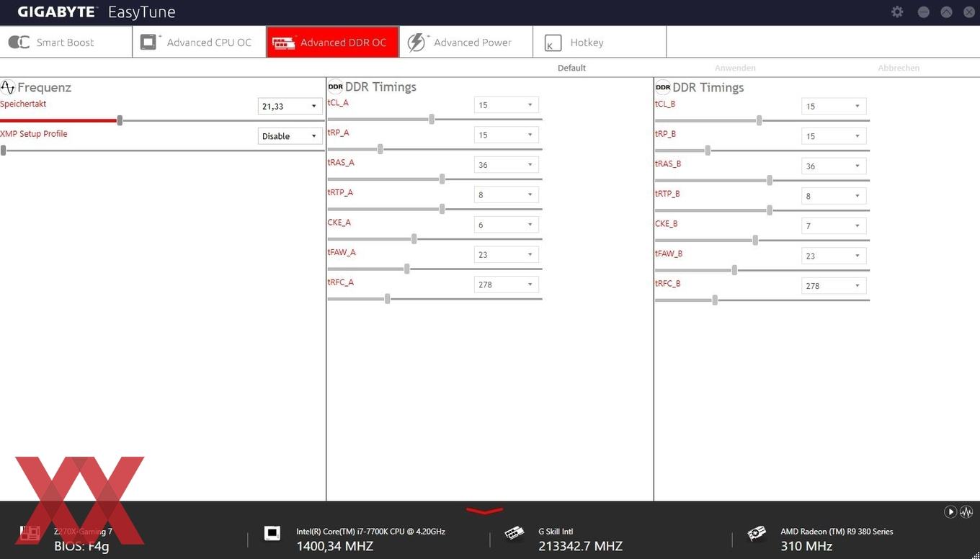
Task: Open the tRP_B value dropdown
Action: coord(834,136)
